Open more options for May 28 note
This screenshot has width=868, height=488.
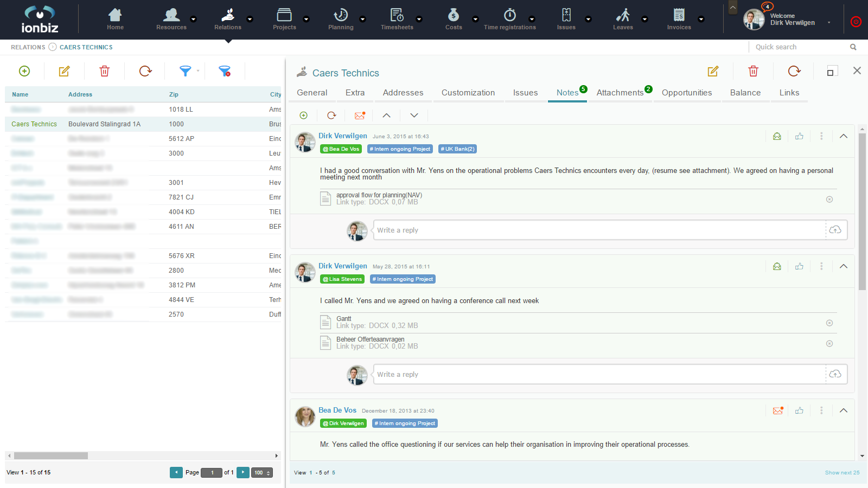(x=821, y=266)
